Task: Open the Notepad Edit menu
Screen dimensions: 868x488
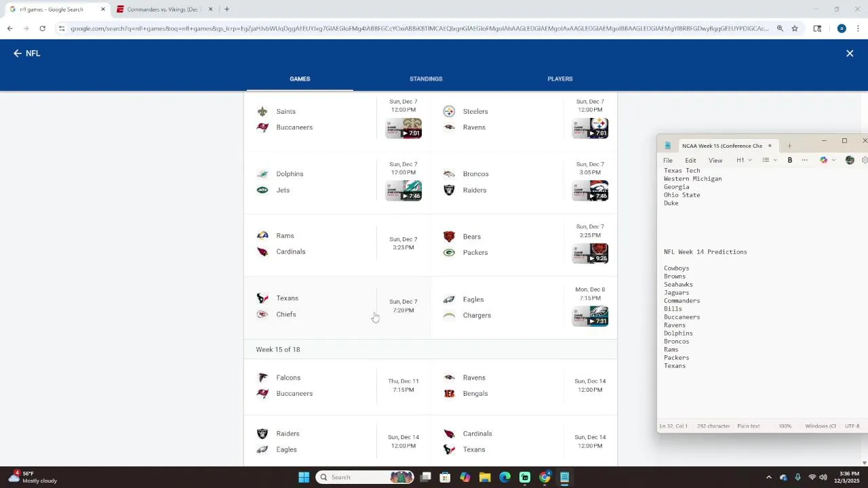Action: pos(690,161)
